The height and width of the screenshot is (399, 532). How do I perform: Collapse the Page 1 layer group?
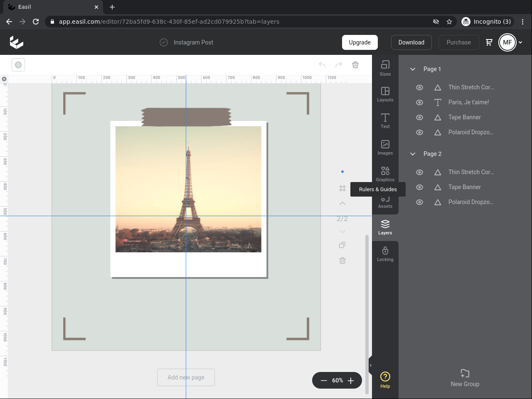[x=413, y=69]
